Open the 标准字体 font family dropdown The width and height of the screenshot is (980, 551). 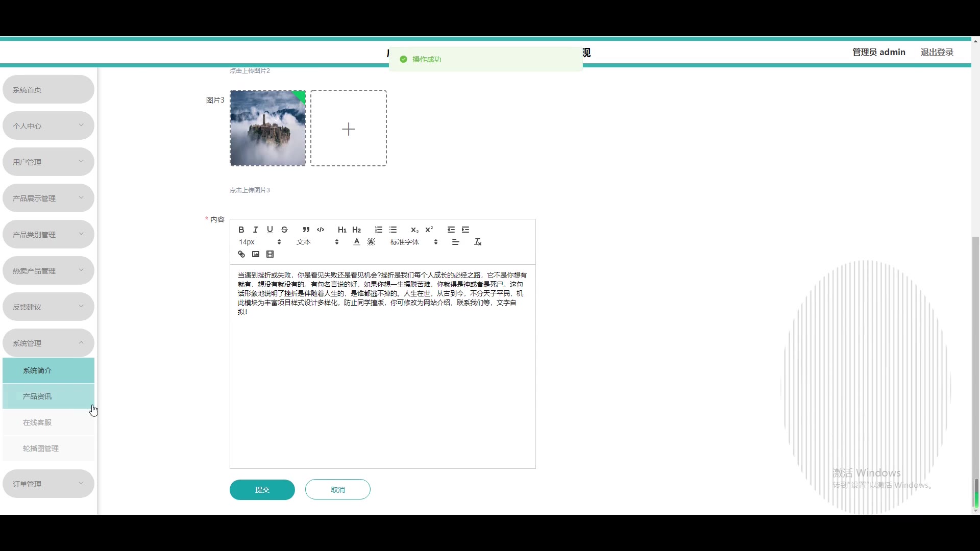click(413, 242)
